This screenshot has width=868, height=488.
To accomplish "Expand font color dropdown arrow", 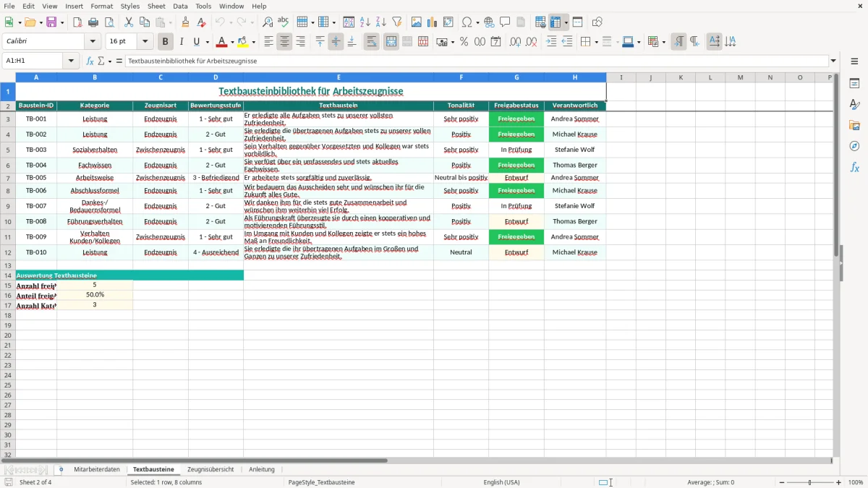I will [x=232, y=42].
